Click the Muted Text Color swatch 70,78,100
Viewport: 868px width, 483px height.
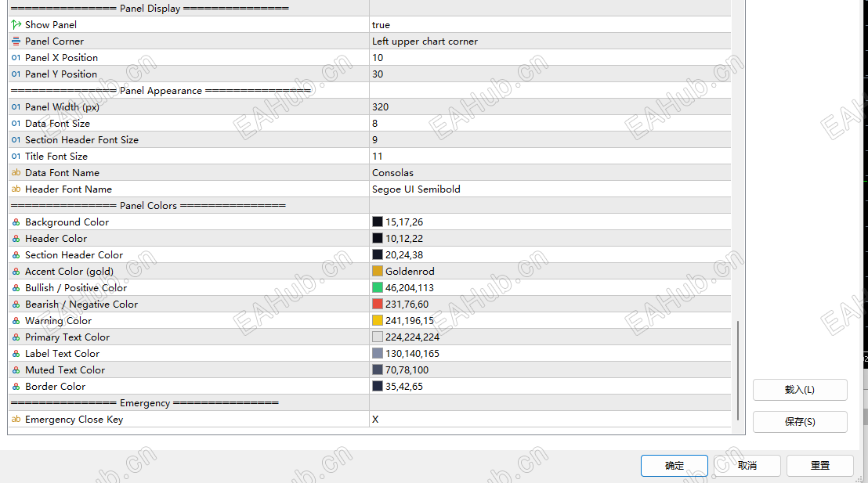point(378,370)
